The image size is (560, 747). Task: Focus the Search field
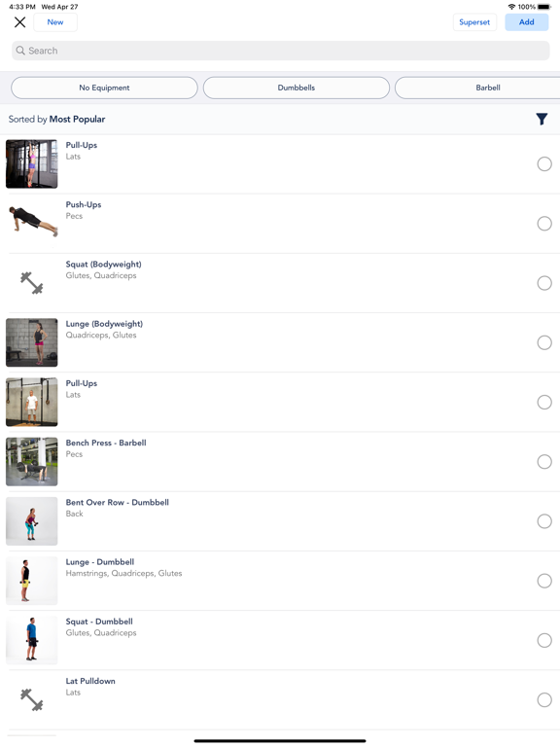point(280,51)
